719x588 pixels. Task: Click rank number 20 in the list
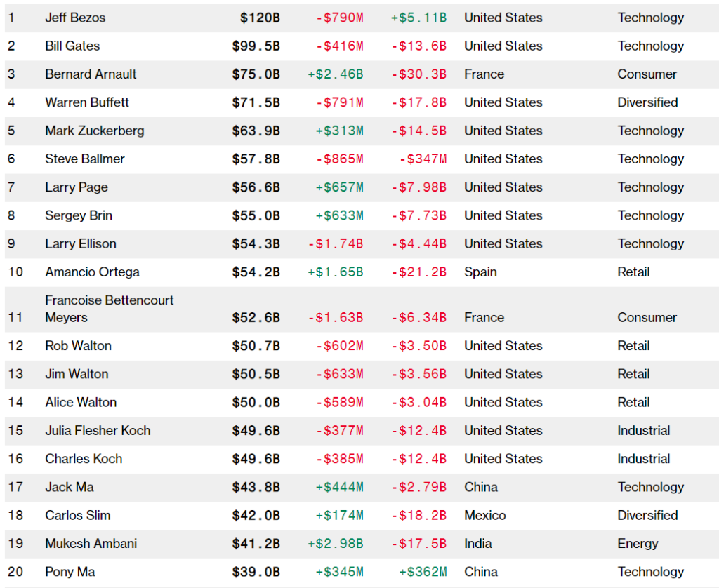tap(15, 572)
